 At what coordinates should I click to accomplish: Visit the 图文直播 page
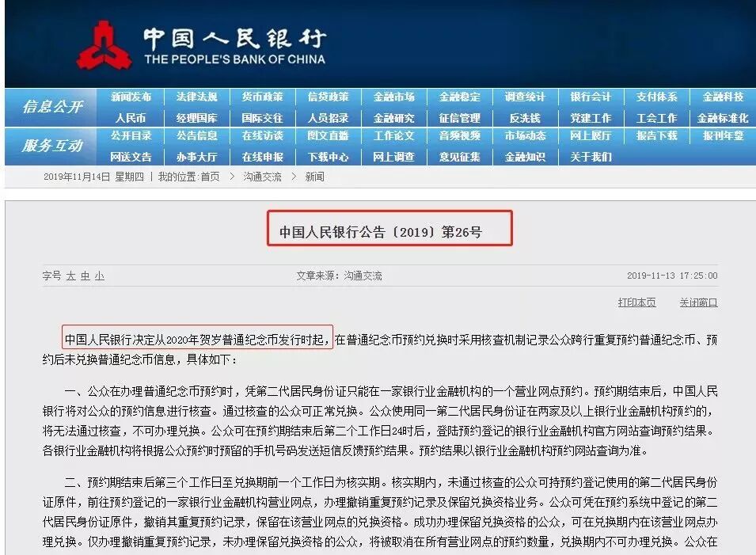coord(329,136)
